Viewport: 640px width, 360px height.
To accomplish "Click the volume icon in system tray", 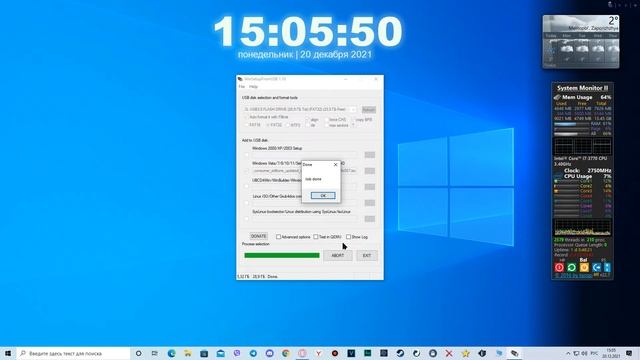I will [x=584, y=353].
